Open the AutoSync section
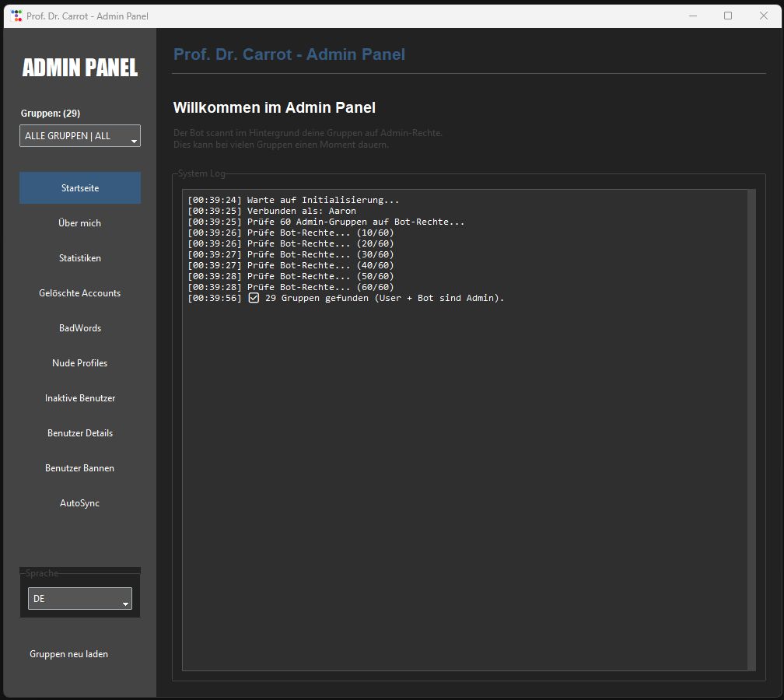Viewport: 784px width, 700px height. pyautogui.click(x=80, y=503)
